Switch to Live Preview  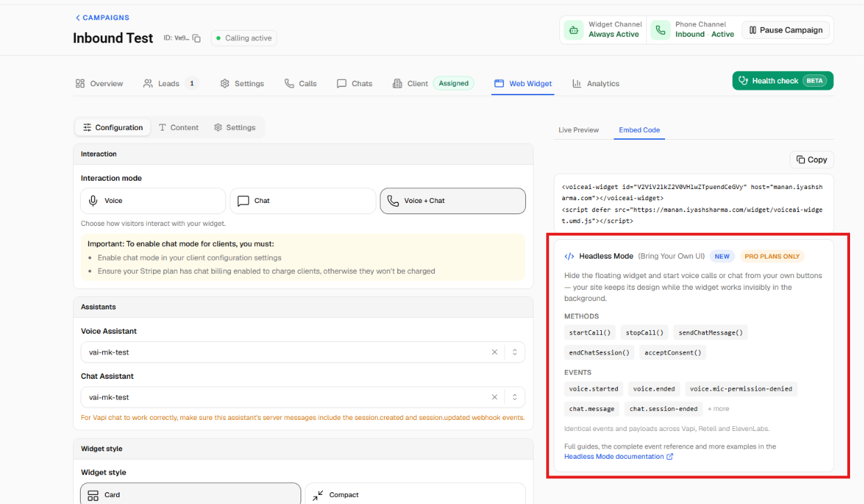(x=579, y=130)
